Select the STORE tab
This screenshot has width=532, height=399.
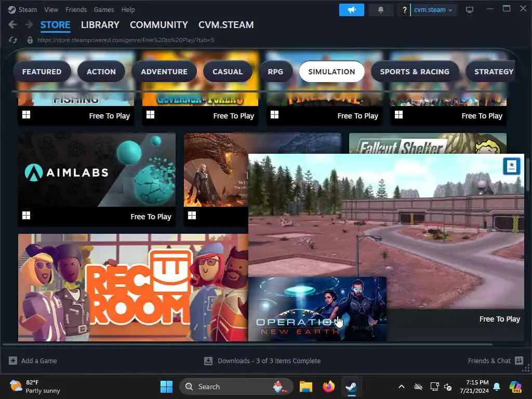pyautogui.click(x=55, y=25)
